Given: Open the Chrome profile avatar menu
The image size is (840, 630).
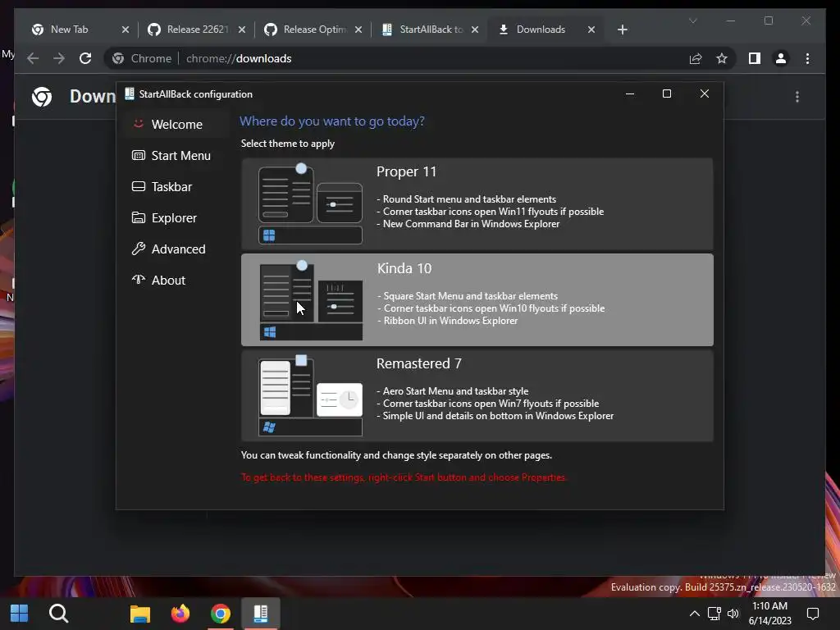Looking at the screenshot, I should click(x=781, y=58).
